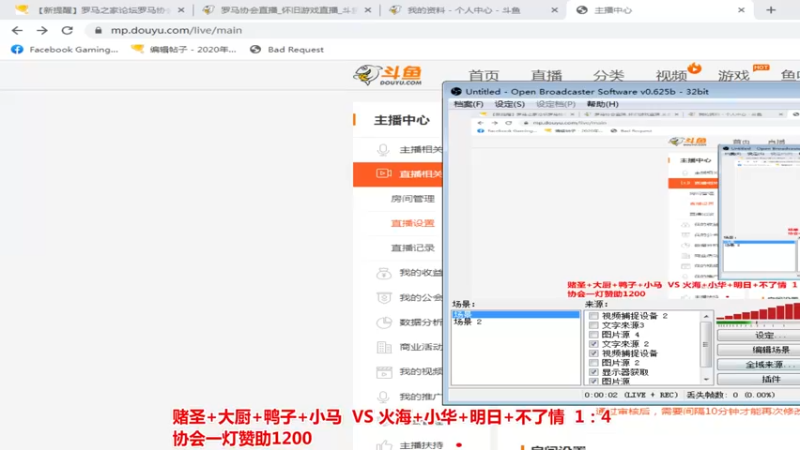Open a new browser tab with plus
Viewport: 800px width, 450px height.
(x=771, y=10)
